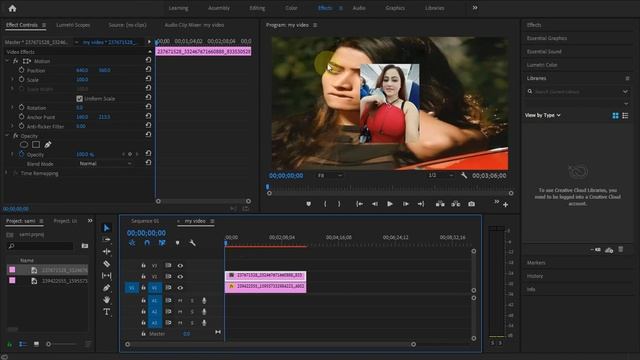Play the Program monitor video

390,204
